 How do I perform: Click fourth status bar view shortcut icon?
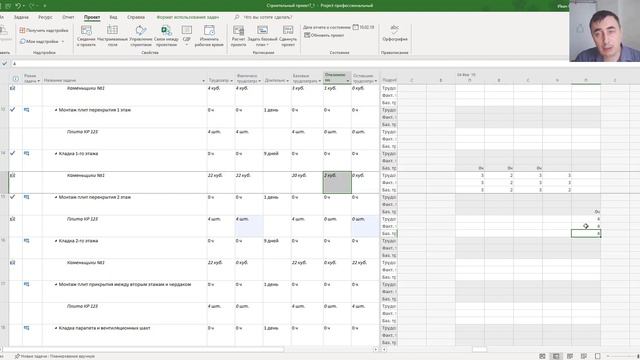tap(584, 356)
